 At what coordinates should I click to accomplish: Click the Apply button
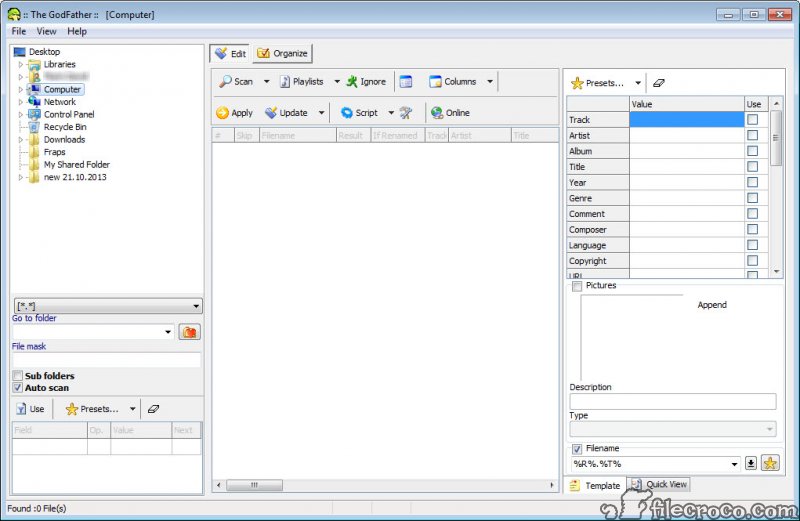(x=235, y=113)
